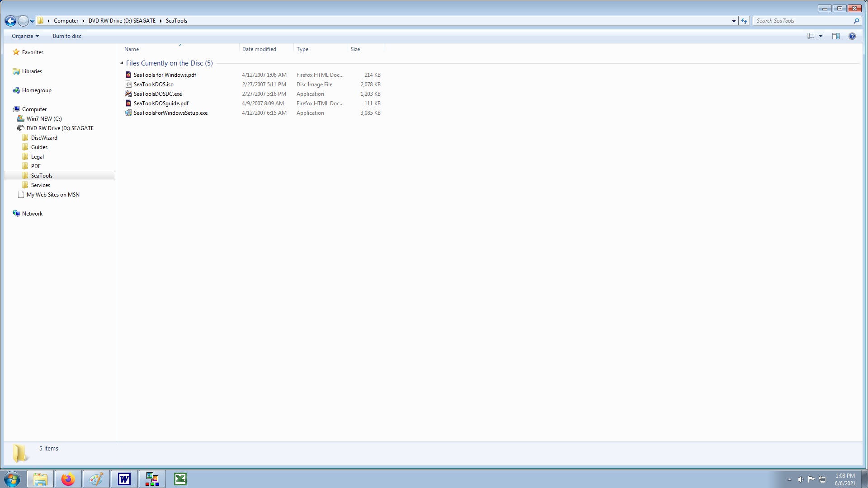868x488 pixels.
Task: Select SeaTools for Windows.pdf file
Action: (165, 75)
